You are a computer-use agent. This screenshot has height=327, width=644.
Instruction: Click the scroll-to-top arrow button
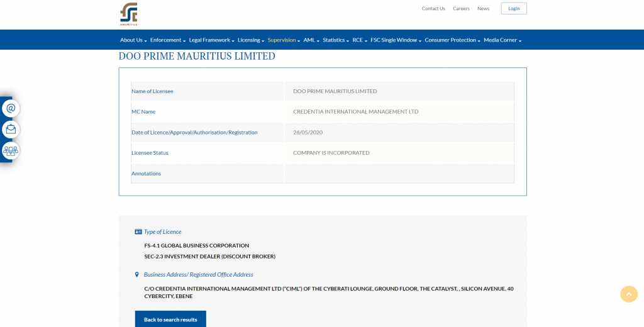tap(628, 294)
